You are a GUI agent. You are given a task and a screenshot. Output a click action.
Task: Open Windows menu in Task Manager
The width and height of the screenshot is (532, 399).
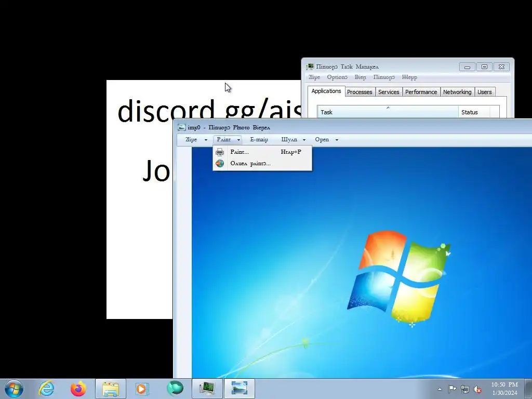[384, 77]
